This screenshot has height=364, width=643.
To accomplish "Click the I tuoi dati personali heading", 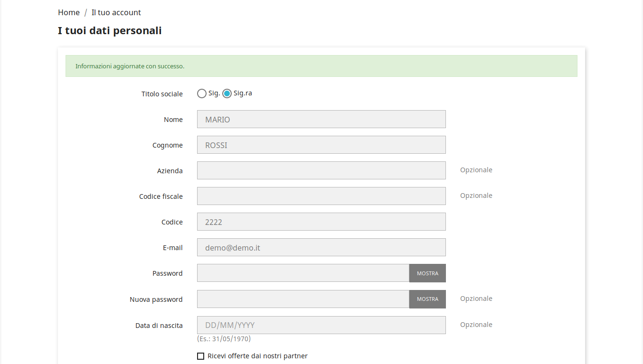I will 110,31.
